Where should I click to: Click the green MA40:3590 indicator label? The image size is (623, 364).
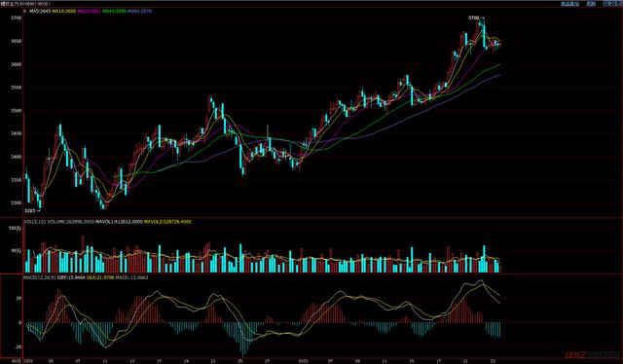pos(114,11)
